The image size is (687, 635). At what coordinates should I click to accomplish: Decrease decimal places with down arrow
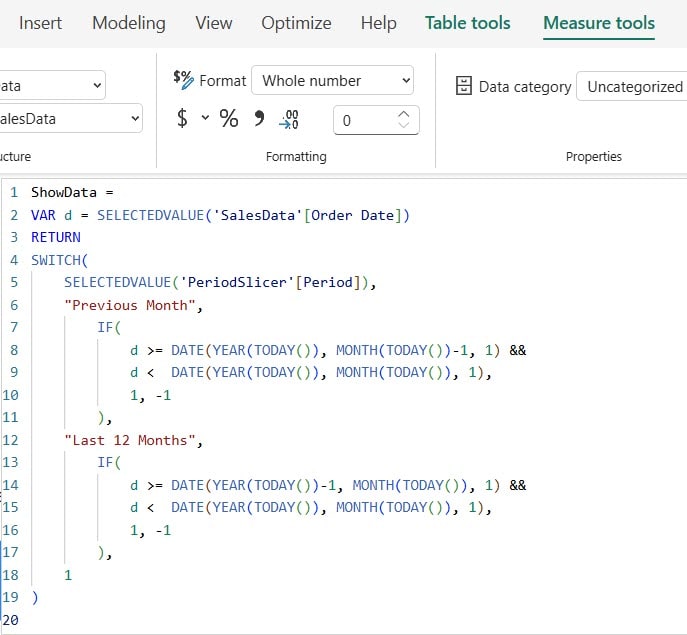404,125
